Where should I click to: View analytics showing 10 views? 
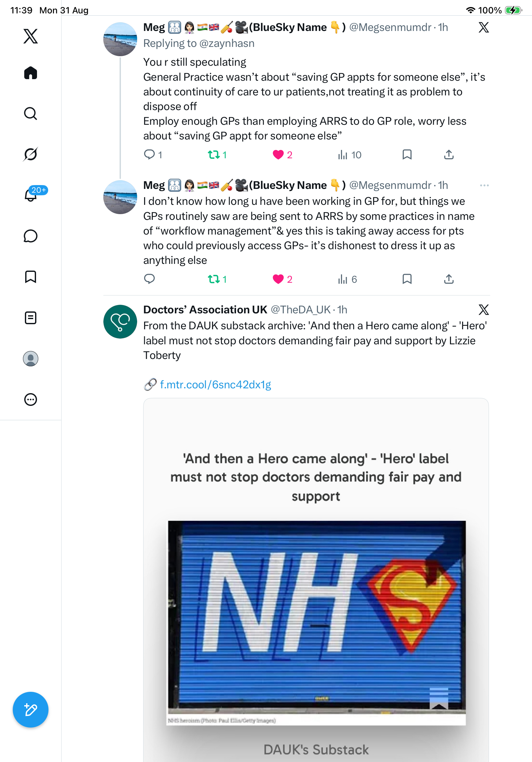(x=349, y=155)
